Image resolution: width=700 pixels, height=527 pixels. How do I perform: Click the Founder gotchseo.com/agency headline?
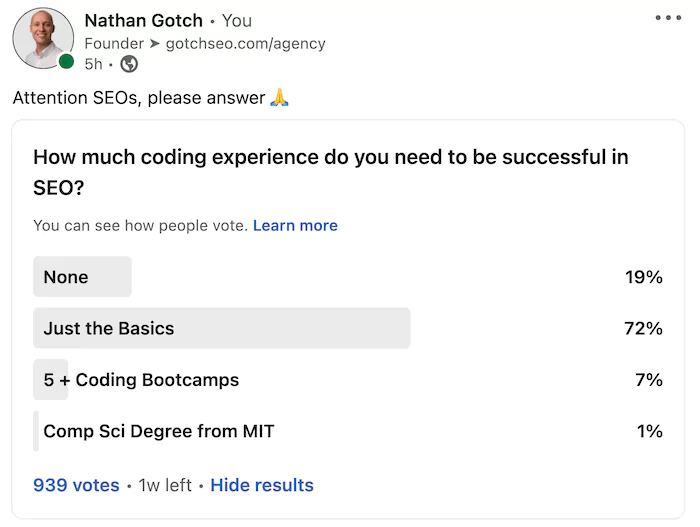tap(205, 44)
